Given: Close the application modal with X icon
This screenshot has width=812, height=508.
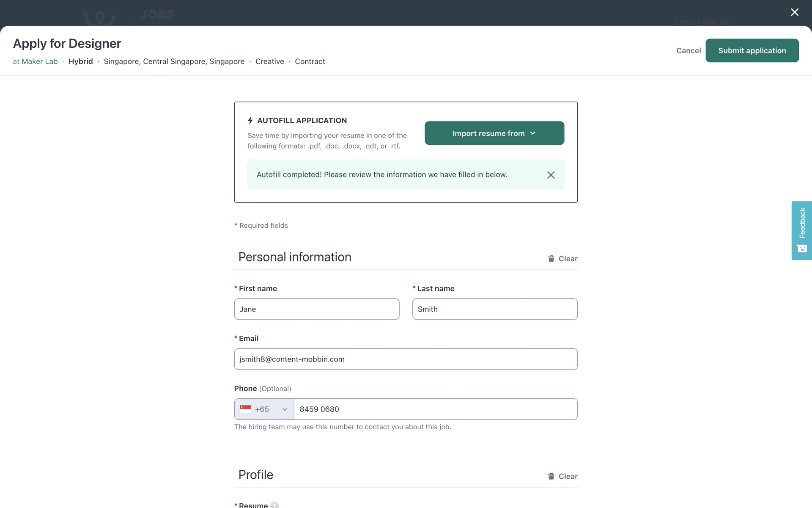Looking at the screenshot, I should (x=794, y=12).
